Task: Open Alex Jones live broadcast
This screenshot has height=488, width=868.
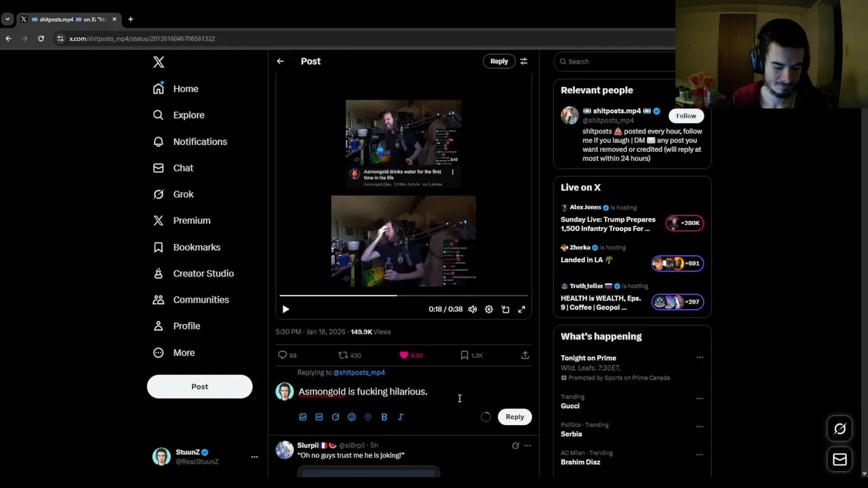Action: (632, 220)
